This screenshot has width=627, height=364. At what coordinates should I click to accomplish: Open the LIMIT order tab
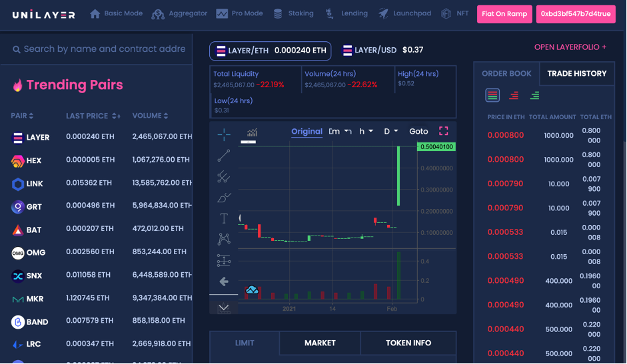[245, 343]
